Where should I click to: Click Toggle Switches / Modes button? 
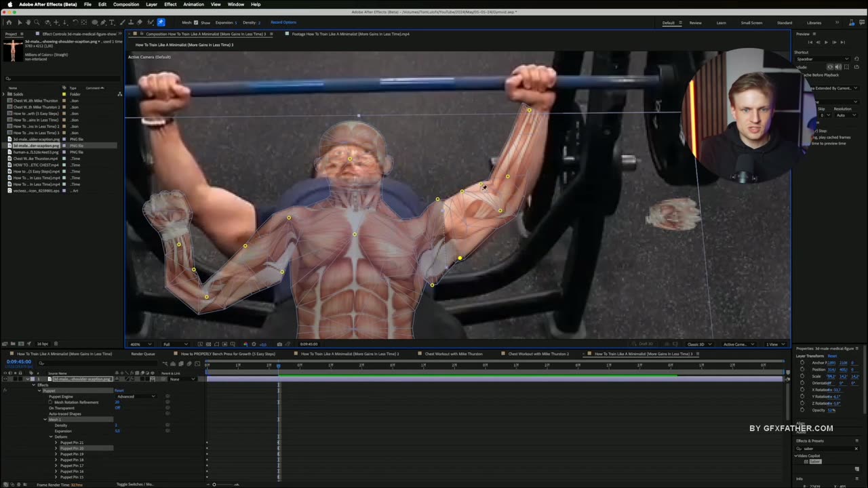click(135, 484)
